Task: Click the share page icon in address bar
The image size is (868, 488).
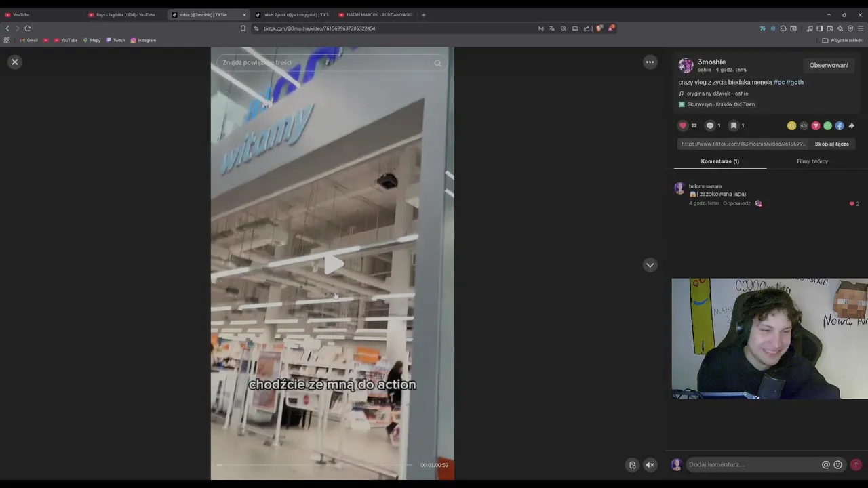Action: pyautogui.click(x=587, y=28)
